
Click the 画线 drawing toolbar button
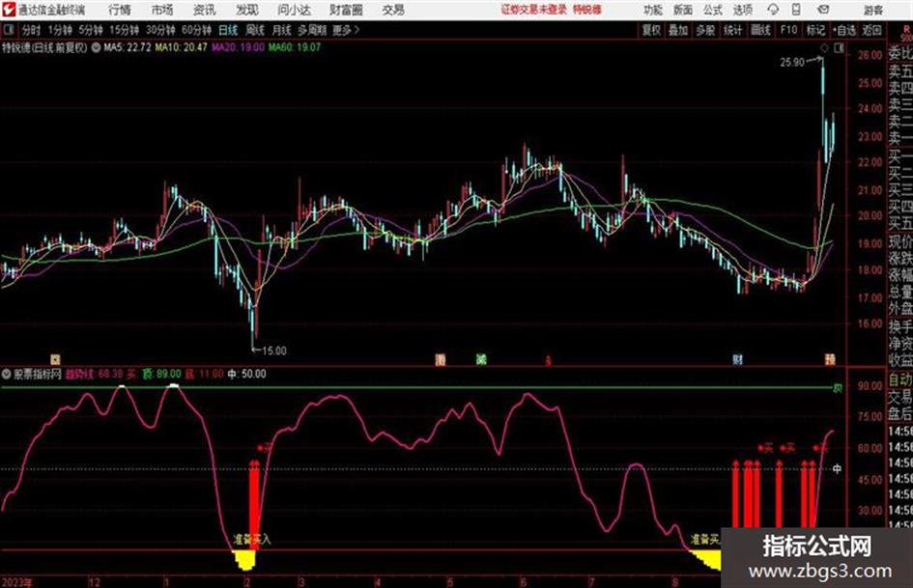pos(761,30)
